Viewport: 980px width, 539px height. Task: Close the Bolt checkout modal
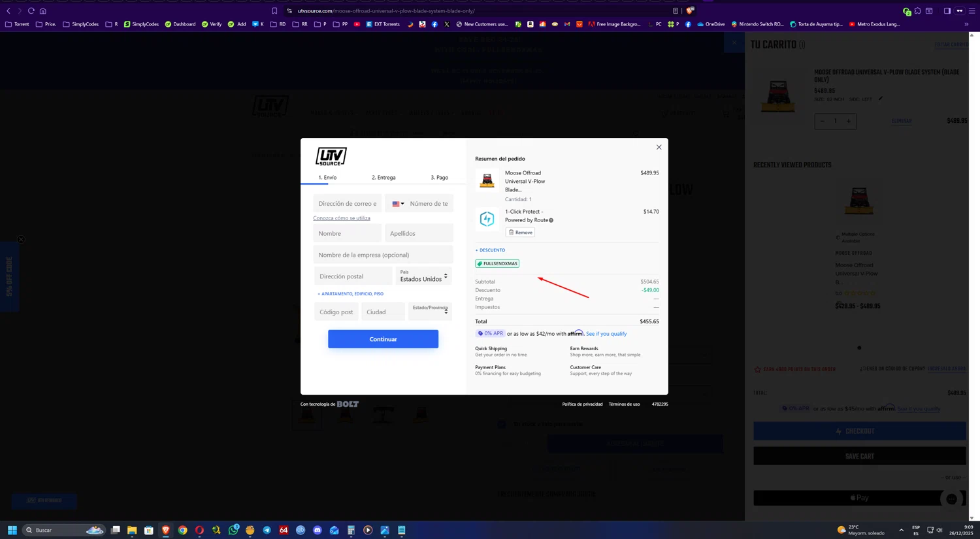659,147
